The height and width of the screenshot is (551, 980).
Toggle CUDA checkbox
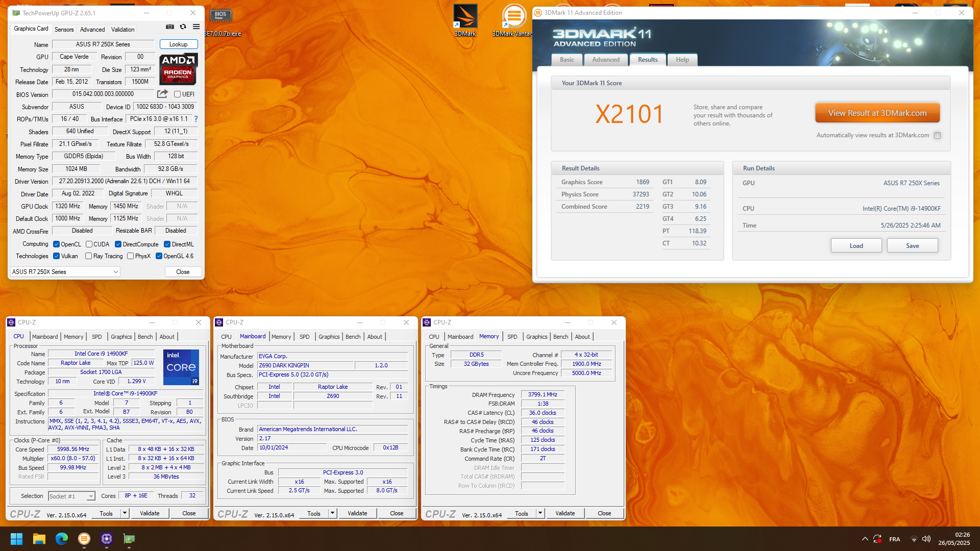pyautogui.click(x=89, y=244)
